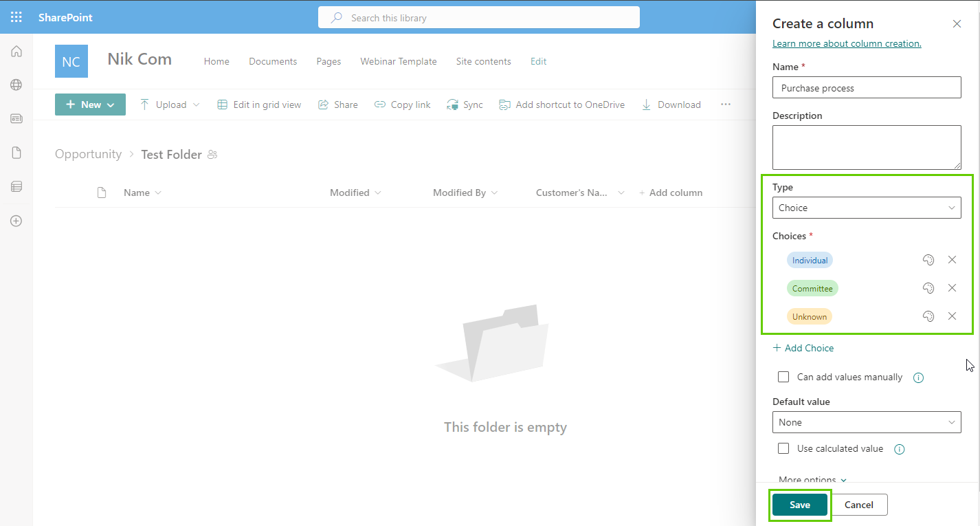Open Site contents in the navigation

tap(483, 61)
